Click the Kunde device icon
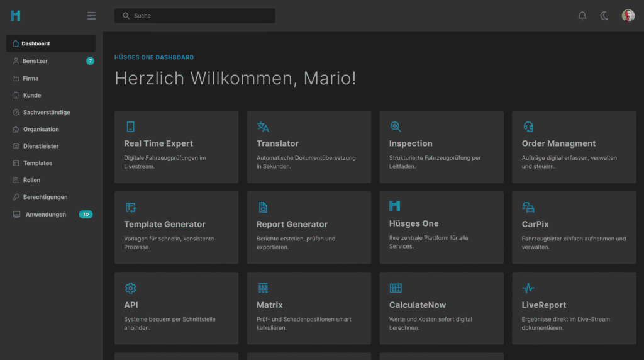Screen dimensions: 644x360 click(16, 95)
